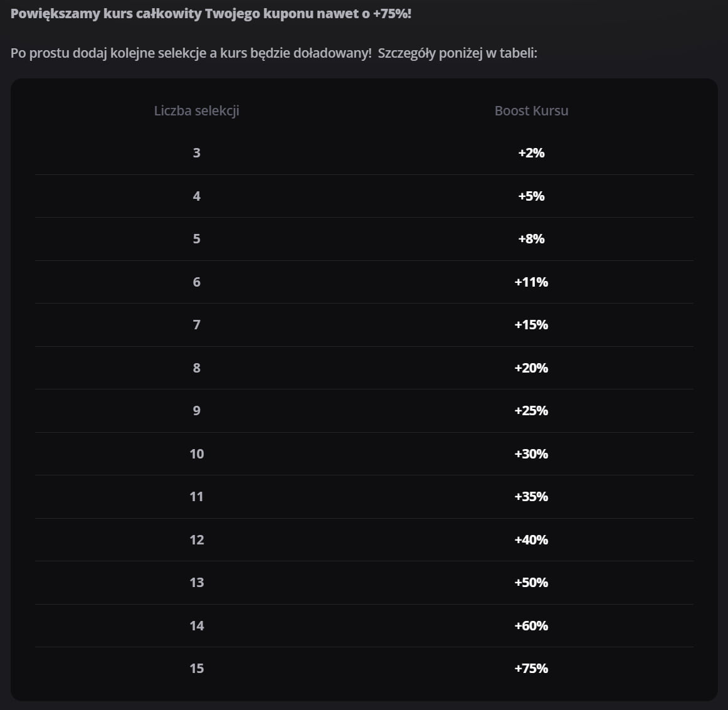Image resolution: width=728 pixels, height=710 pixels.
Task: Click the +75% value in last row
Action: pyautogui.click(x=531, y=669)
